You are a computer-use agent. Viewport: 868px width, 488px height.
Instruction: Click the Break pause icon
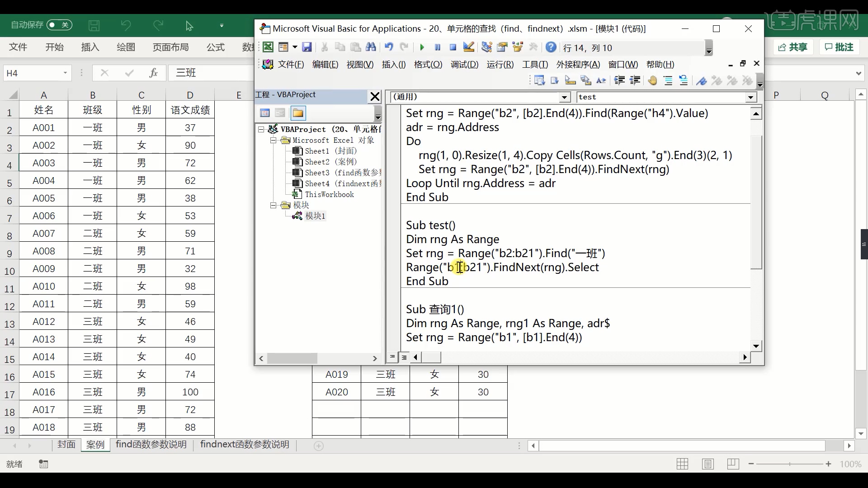(438, 47)
